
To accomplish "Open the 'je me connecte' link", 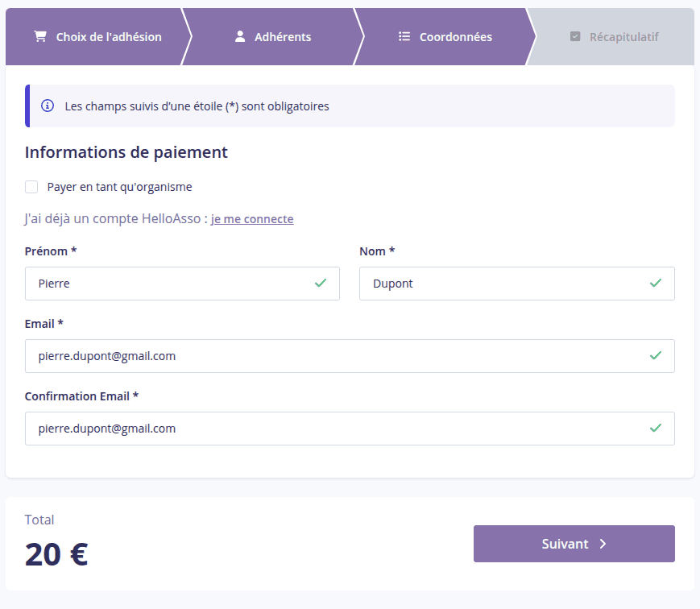I will click(252, 218).
